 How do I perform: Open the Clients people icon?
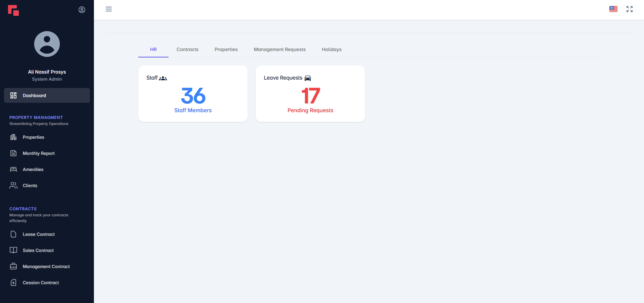coord(13,185)
